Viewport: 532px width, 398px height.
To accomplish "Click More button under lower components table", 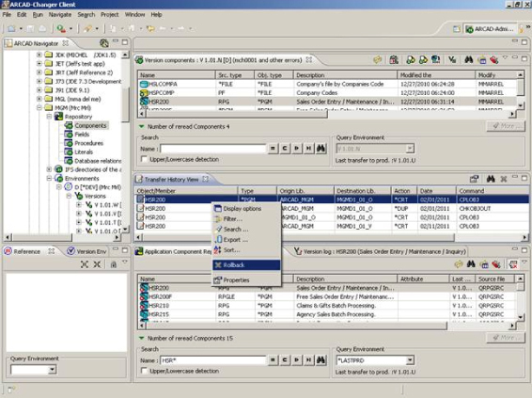I will tap(506, 338).
